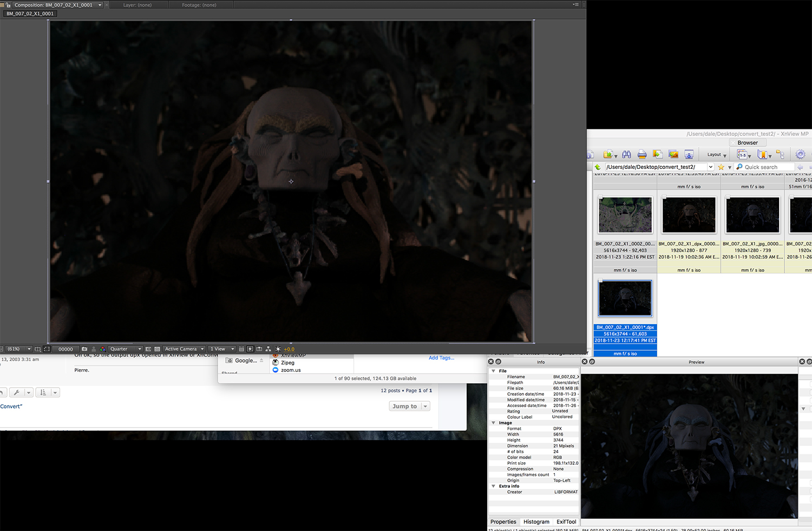
Task: Go to parent folder with green arrow
Action: pyautogui.click(x=598, y=167)
